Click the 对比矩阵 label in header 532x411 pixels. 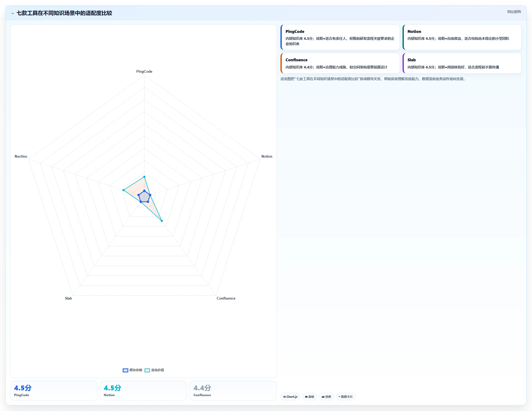tap(514, 12)
